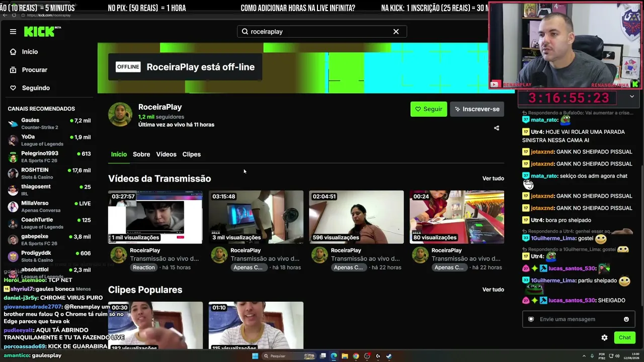Reload the page with browser refresh
The image size is (644, 362).
point(14,15)
